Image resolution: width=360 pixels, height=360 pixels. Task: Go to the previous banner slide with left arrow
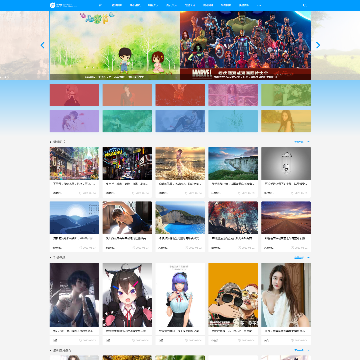(x=42, y=45)
